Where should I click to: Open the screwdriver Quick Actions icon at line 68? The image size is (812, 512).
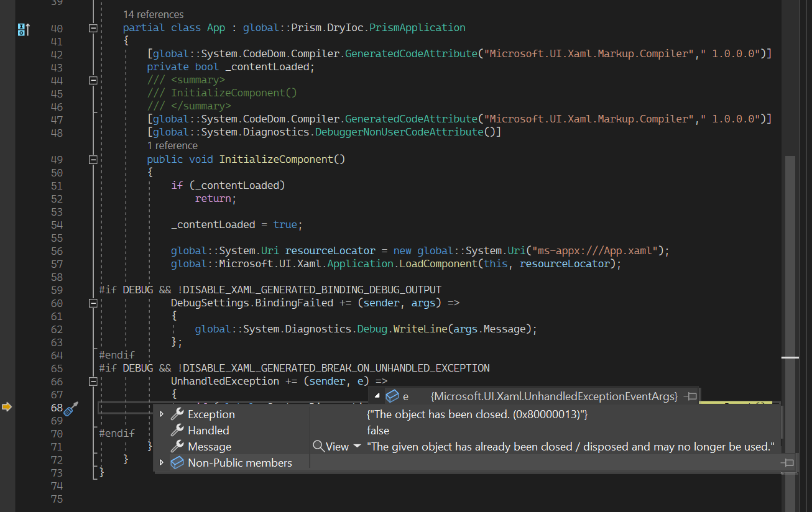[x=71, y=408]
